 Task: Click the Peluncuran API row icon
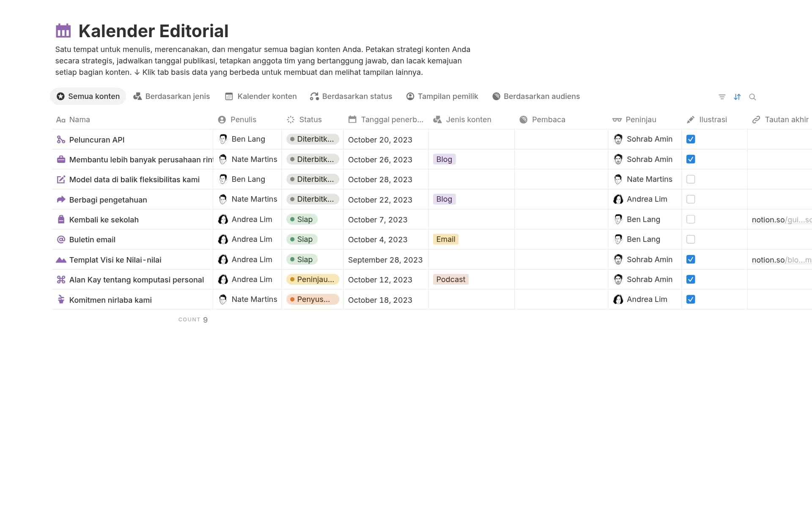[61, 140]
